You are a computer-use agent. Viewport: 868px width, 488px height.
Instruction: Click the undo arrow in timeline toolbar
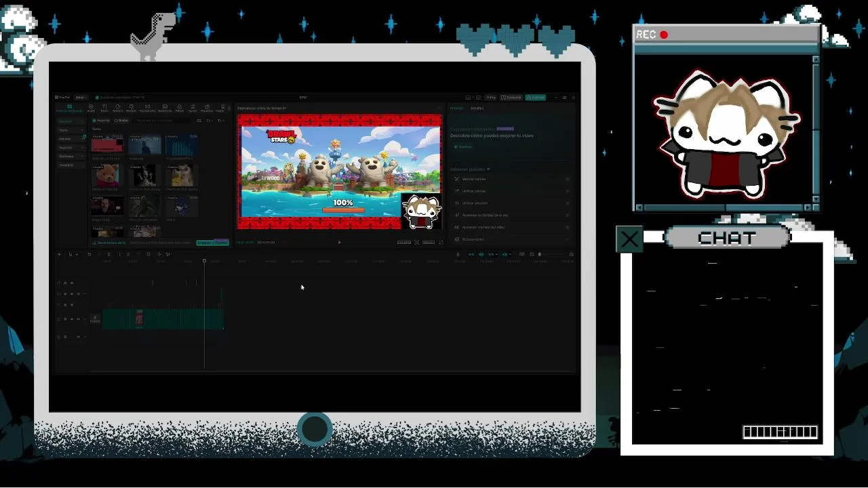[89, 254]
